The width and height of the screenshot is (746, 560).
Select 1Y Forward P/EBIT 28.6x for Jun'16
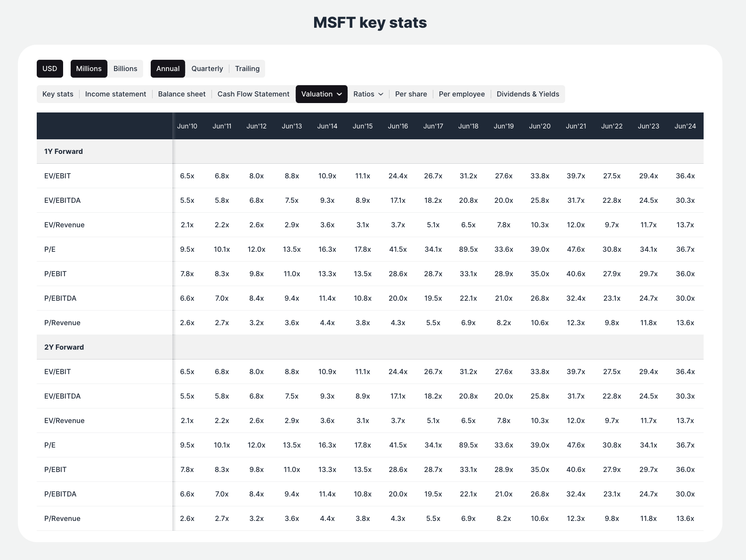398,274
